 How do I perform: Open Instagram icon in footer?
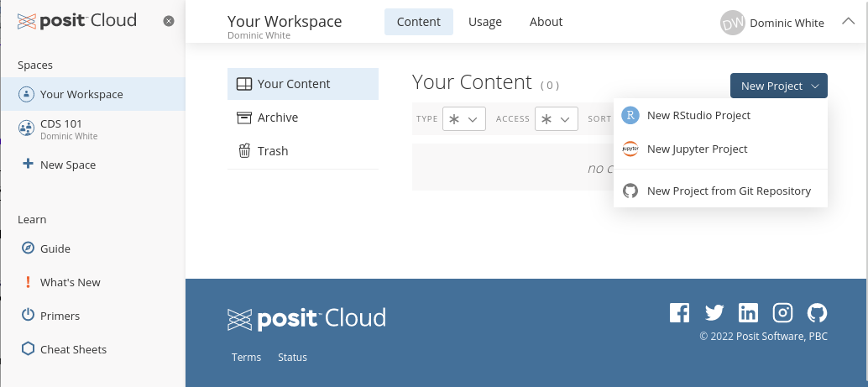pos(782,313)
